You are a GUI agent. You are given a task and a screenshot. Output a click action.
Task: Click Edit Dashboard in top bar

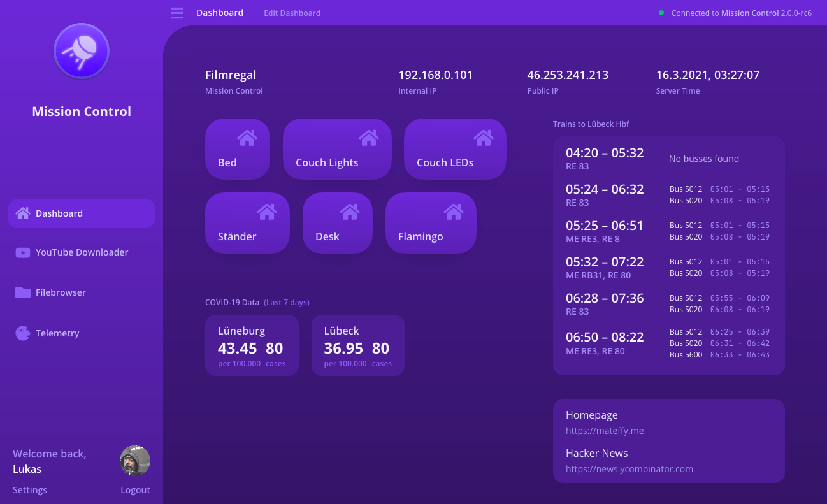point(292,13)
